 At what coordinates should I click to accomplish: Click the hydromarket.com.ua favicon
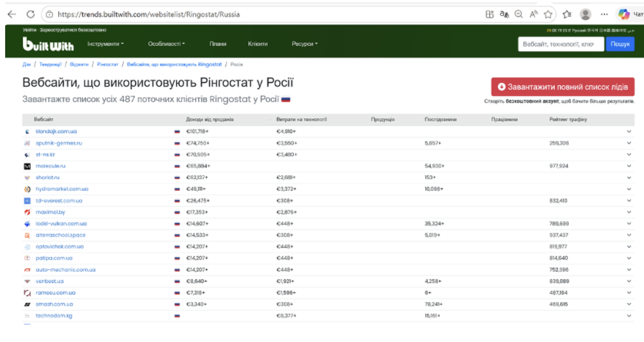pyautogui.click(x=27, y=189)
